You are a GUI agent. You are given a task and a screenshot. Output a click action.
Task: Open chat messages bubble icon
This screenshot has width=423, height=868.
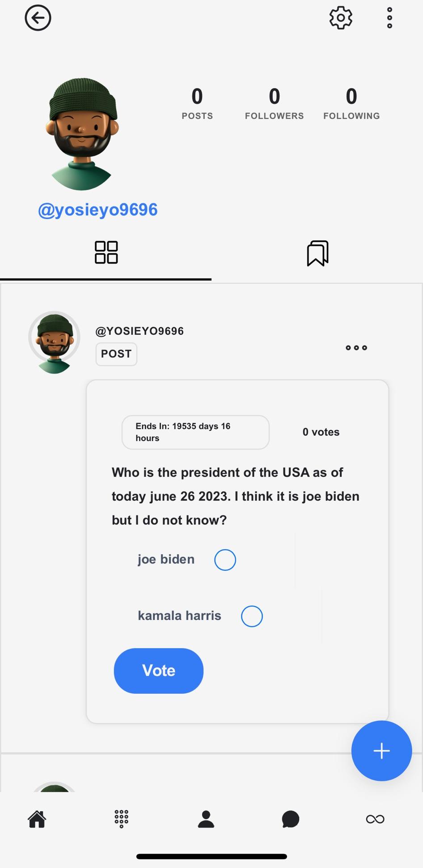[291, 819]
